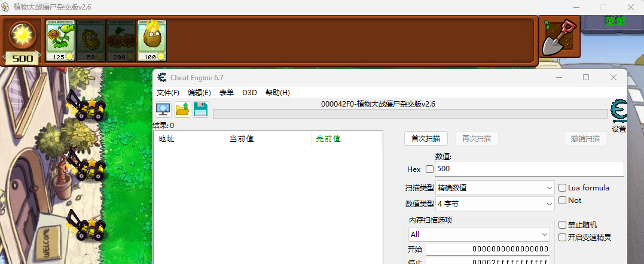Click into the 数值 value input field

tap(529, 169)
